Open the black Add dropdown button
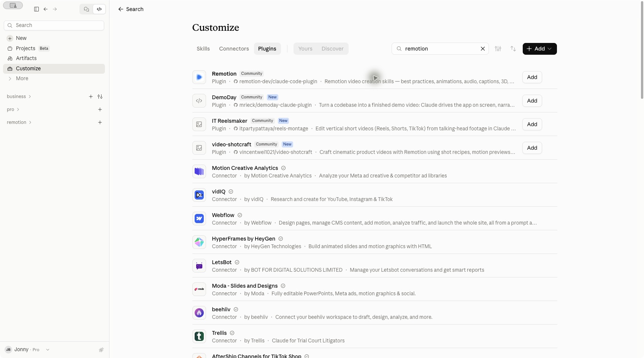The height and width of the screenshot is (358, 644). [540, 49]
